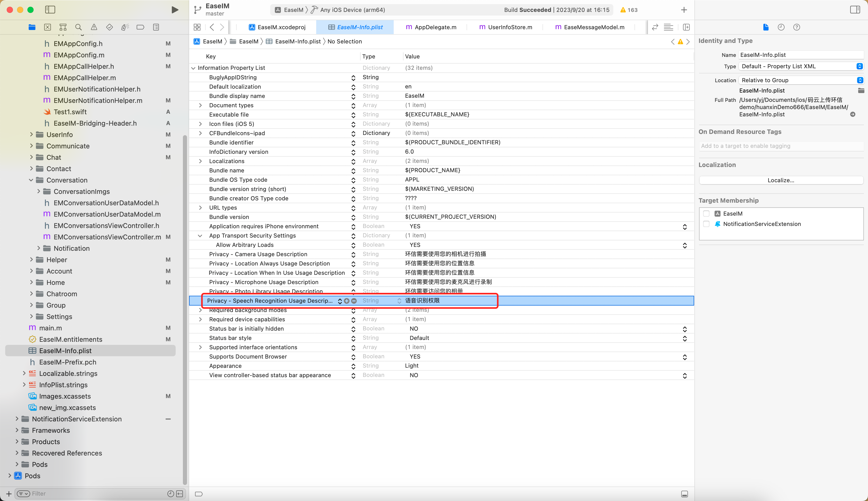868x501 pixels.
Task: Collapse the Information Property List root
Action: click(193, 68)
